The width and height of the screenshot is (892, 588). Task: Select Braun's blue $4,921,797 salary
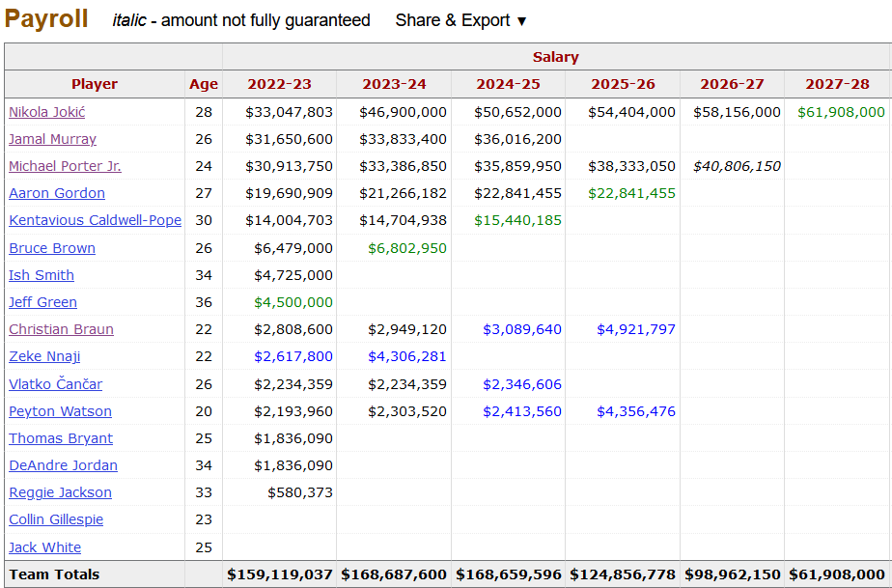tap(636, 329)
